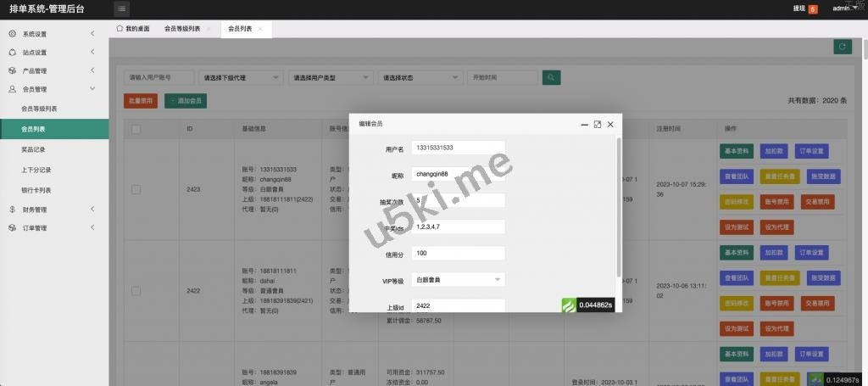Click the 系统设置 gear icon
The width and height of the screenshot is (868, 386).
click(13, 34)
